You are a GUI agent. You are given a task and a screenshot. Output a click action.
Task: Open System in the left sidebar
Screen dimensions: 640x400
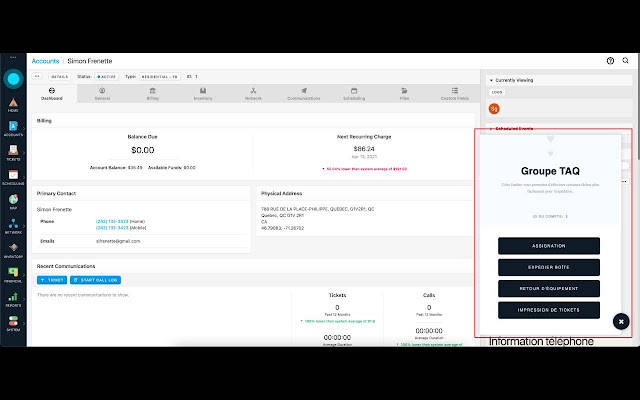pyautogui.click(x=13, y=324)
